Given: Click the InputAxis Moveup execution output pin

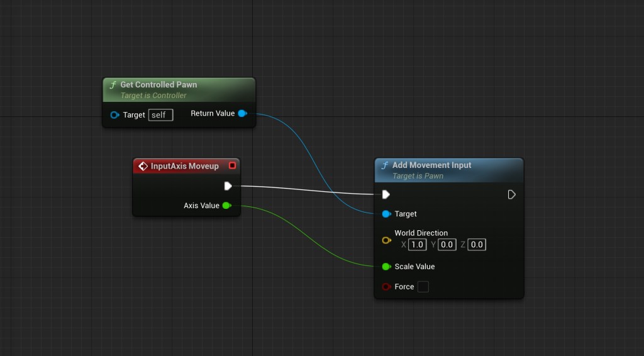Looking at the screenshot, I should [228, 186].
